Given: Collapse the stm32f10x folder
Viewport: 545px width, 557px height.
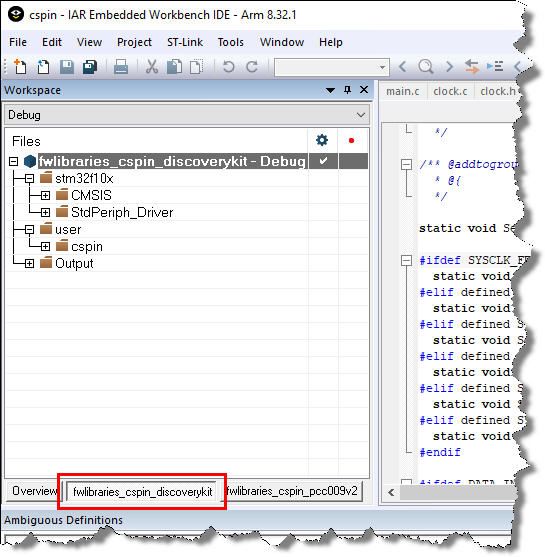Looking at the screenshot, I should pos(29,178).
